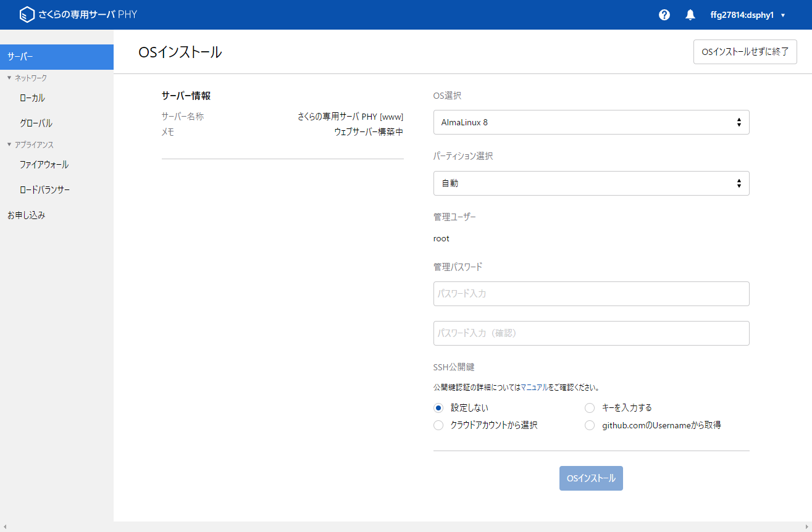Image resolution: width=812 pixels, height=532 pixels.
Task: Open ファイアウォール in the sidebar
Action: point(44,165)
